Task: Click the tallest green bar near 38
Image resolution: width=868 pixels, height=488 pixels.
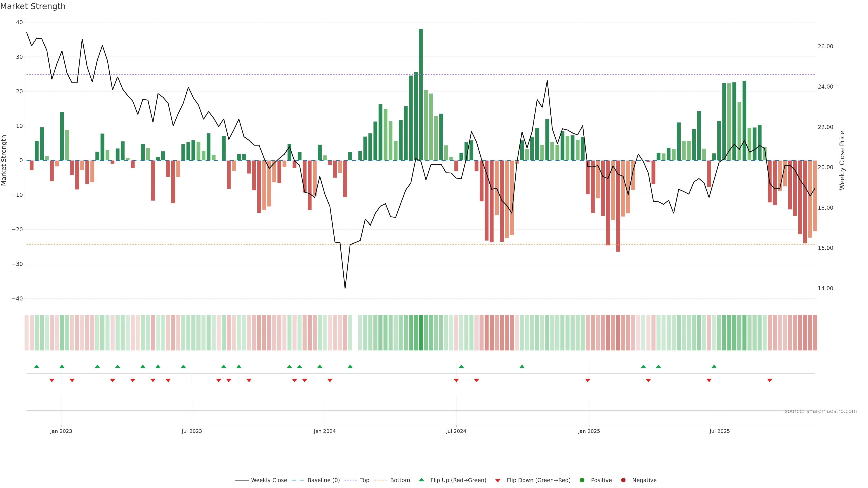Action: [421, 94]
